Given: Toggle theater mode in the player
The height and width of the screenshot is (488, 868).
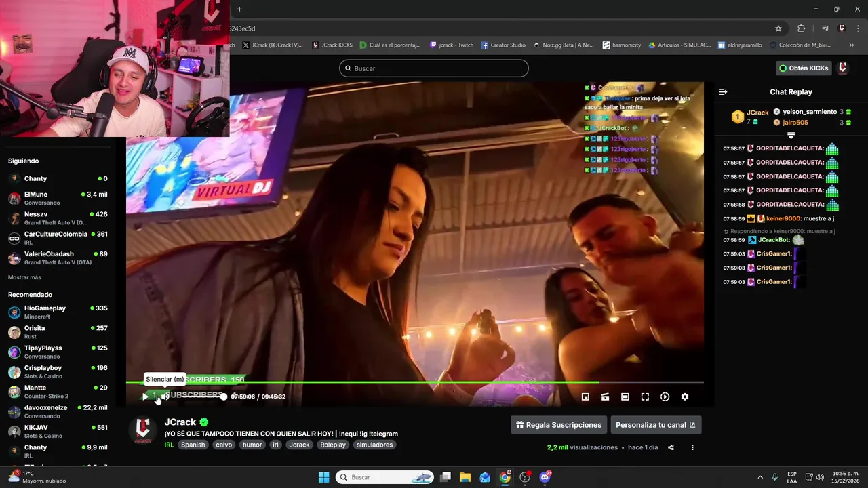Looking at the screenshot, I should (x=625, y=396).
